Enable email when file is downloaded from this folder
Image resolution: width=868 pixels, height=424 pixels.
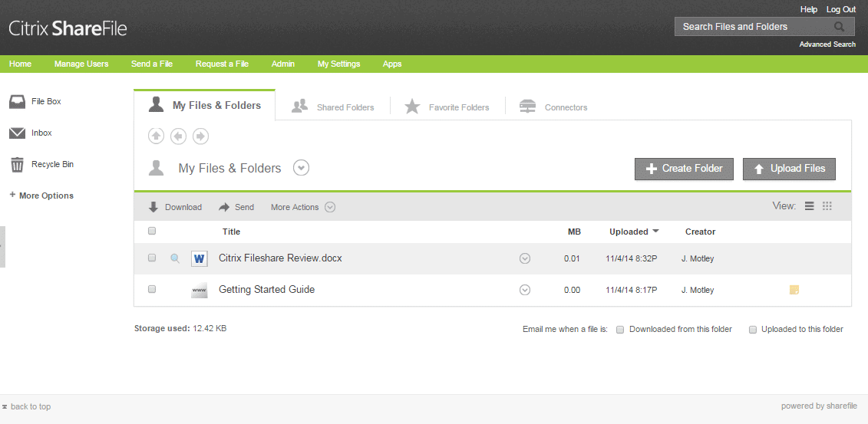click(x=620, y=330)
